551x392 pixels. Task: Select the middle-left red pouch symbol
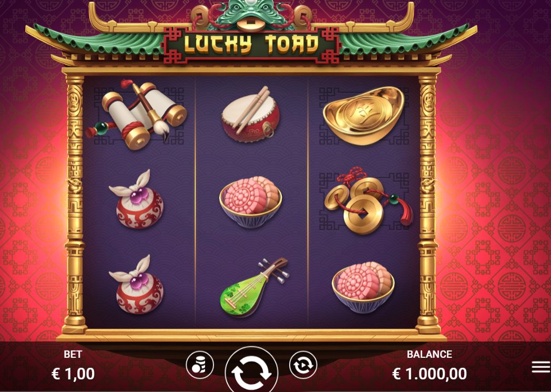[x=137, y=200]
